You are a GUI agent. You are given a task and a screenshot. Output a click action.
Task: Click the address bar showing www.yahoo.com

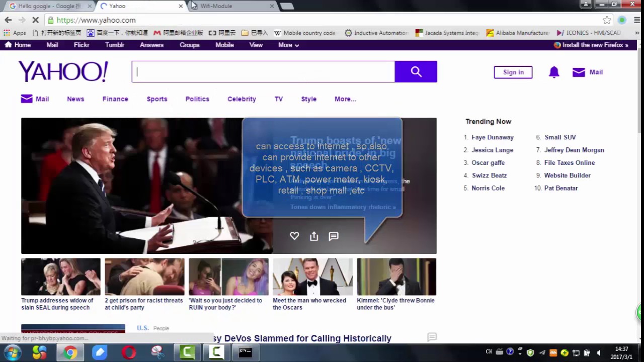coord(322,20)
